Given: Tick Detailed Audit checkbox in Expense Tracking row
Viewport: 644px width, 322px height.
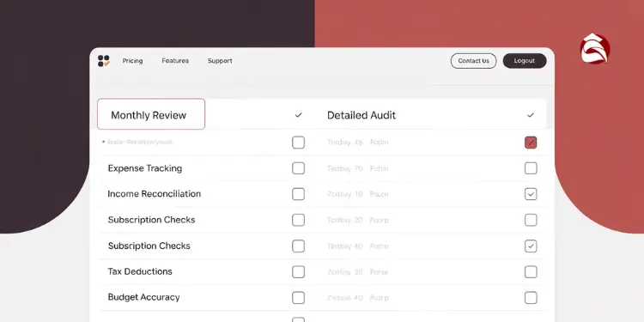Looking at the screenshot, I should [531, 168].
